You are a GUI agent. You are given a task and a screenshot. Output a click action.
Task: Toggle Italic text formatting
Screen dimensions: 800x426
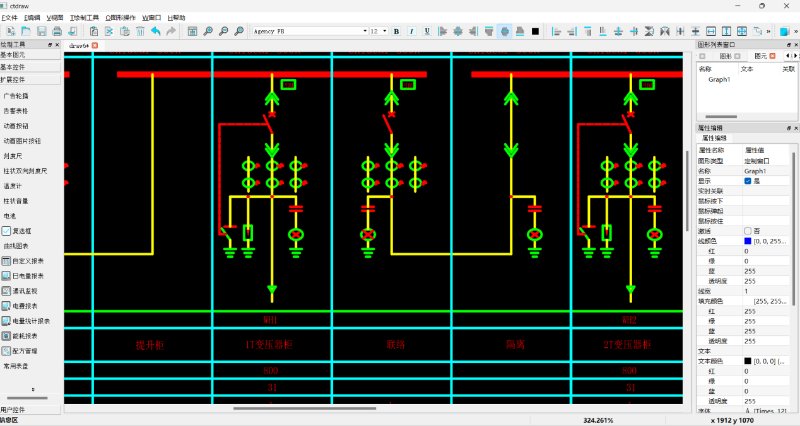411,31
